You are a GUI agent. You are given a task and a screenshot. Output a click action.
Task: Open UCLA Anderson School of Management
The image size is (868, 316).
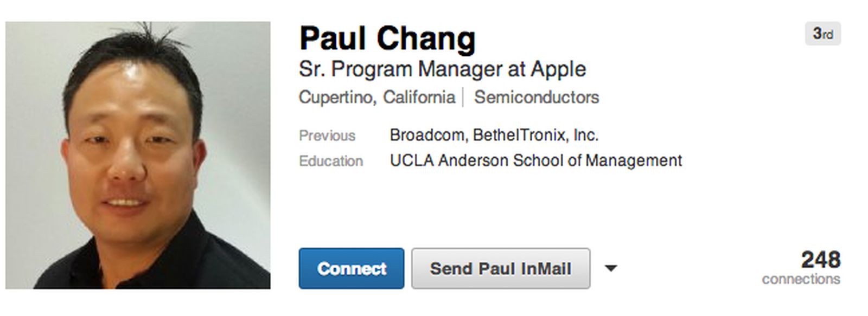[x=535, y=160]
